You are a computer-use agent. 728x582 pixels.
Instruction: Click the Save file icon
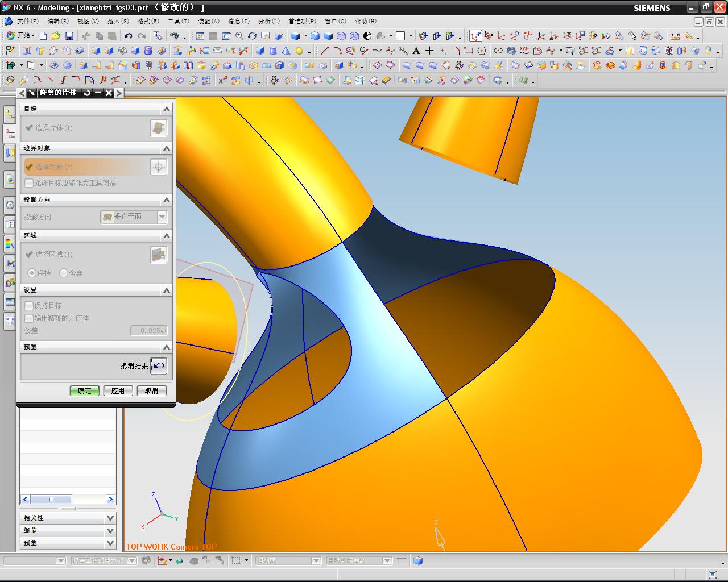(69, 36)
